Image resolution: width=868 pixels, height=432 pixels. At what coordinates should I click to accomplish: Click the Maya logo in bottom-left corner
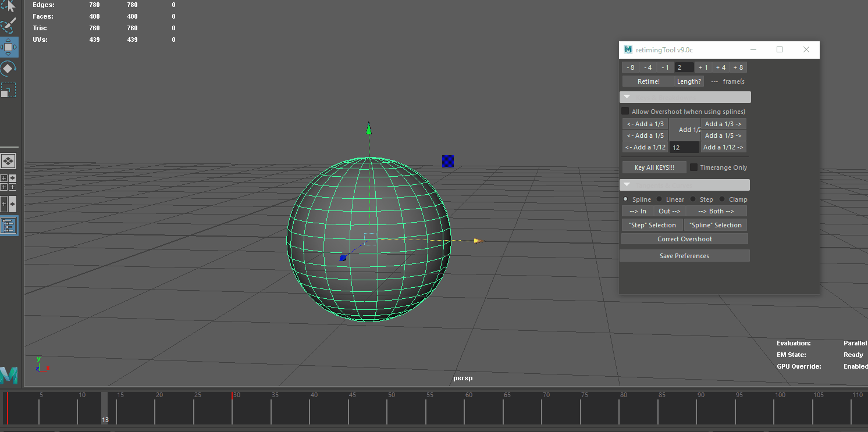(9, 376)
